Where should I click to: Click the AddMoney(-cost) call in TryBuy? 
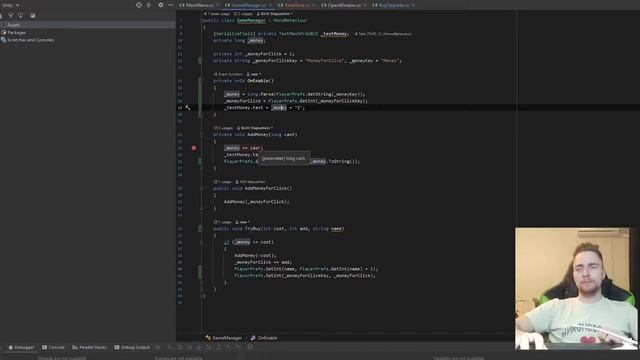tap(255, 256)
